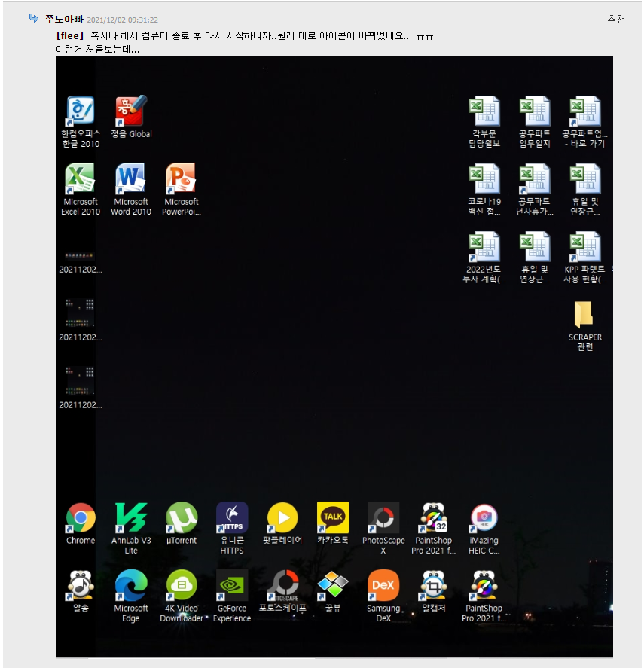Select the middle 20211202 screenshot thumbnail
The height and width of the screenshot is (668, 644).
click(81, 319)
